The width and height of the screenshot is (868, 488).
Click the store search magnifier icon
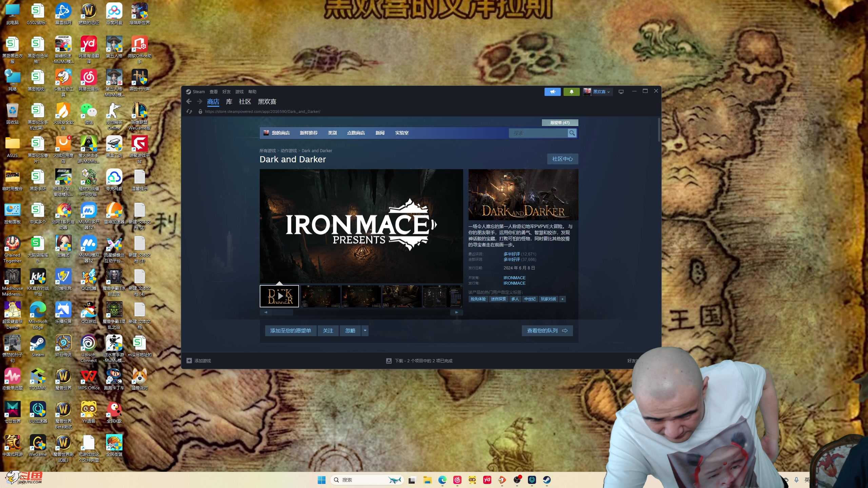tap(572, 133)
